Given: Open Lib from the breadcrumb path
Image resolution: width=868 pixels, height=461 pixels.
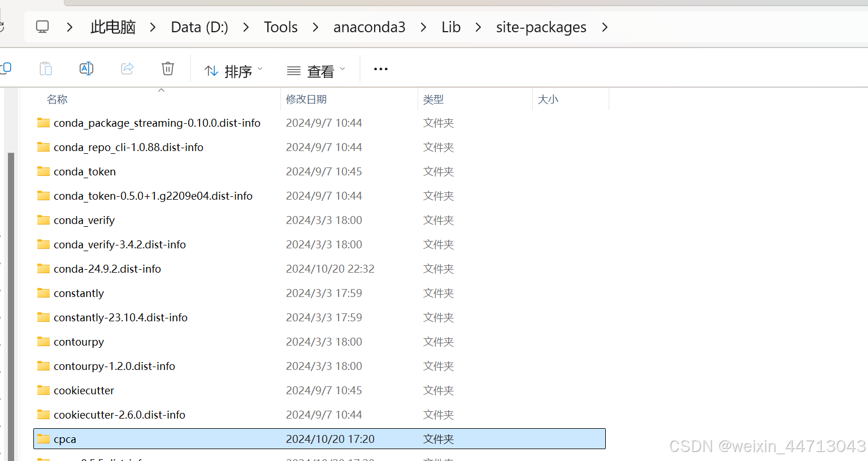Looking at the screenshot, I should tap(450, 27).
